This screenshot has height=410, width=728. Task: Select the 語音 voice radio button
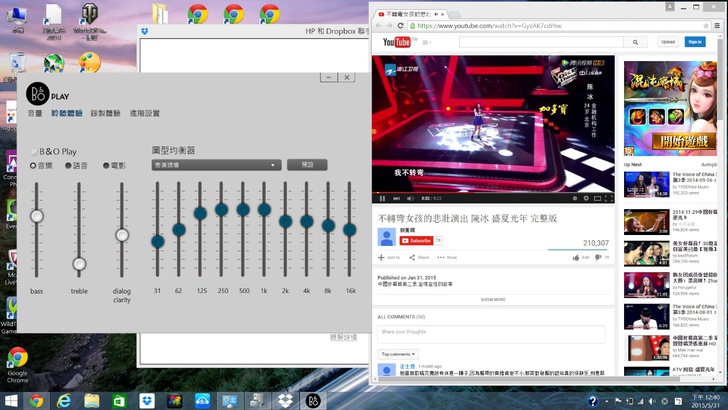pyautogui.click(x=68, y=165)
